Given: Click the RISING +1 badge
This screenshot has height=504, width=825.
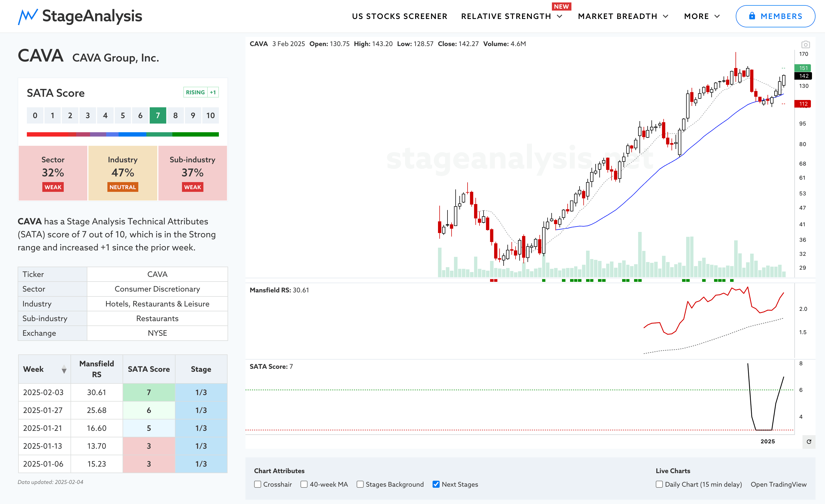Looking at the screenshot, I should coord(201,92).
